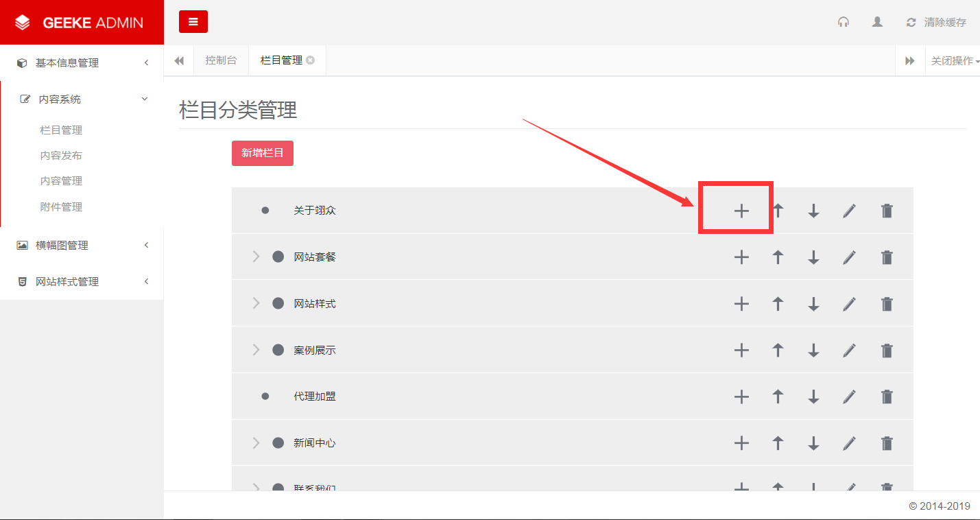Viewport: 980px width, 520px height.
Task: Open 附件管理 in the sidebar
Action: pyautogui.click(x=61, y=206)
